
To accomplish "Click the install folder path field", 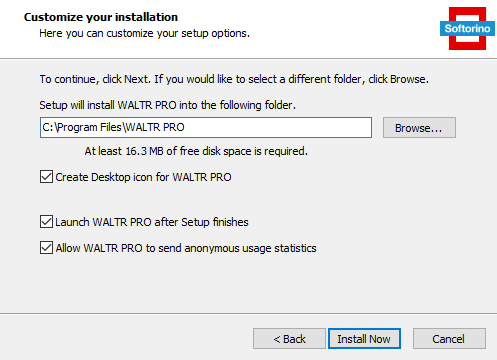I will pyautogui.click(x=206, y=127).
